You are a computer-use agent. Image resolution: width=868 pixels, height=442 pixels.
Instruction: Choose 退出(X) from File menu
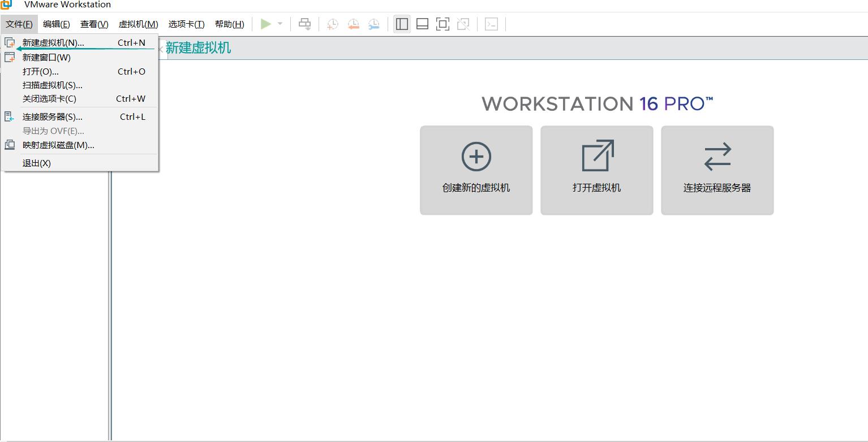click(80, 163)
